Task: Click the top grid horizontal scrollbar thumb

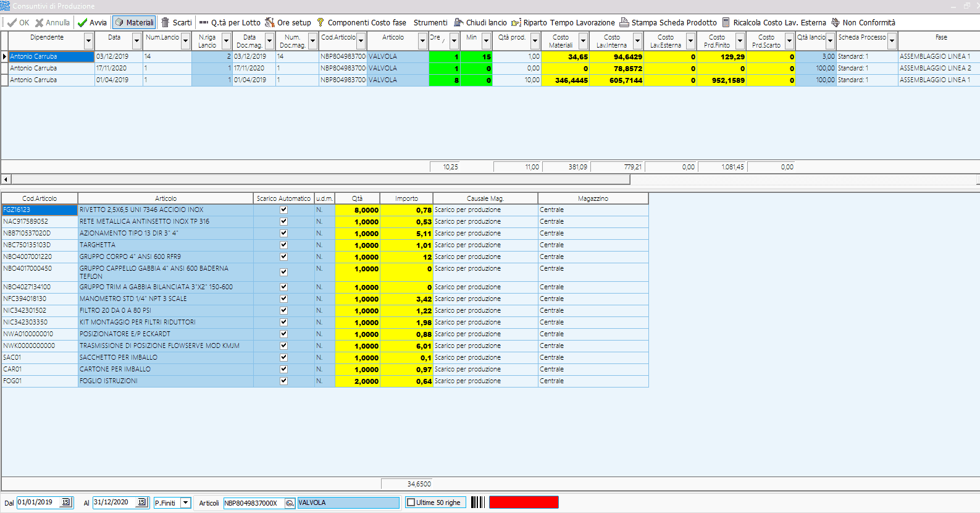Action: point(320,179)
